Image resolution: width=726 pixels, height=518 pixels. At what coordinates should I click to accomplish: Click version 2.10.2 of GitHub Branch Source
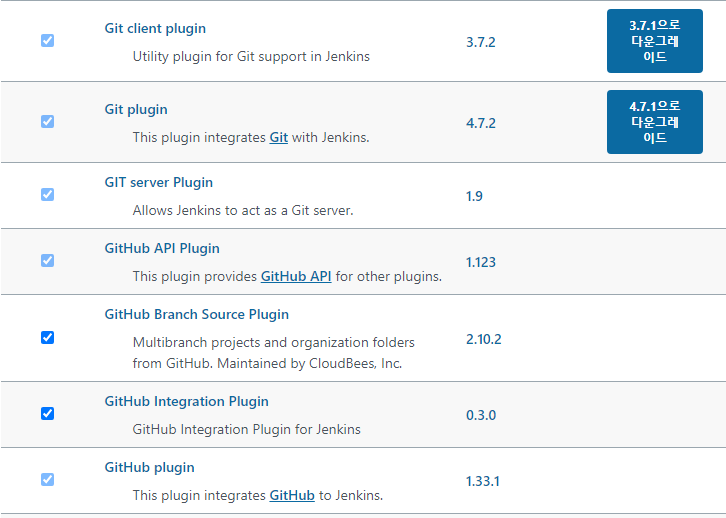pos(483,339)
